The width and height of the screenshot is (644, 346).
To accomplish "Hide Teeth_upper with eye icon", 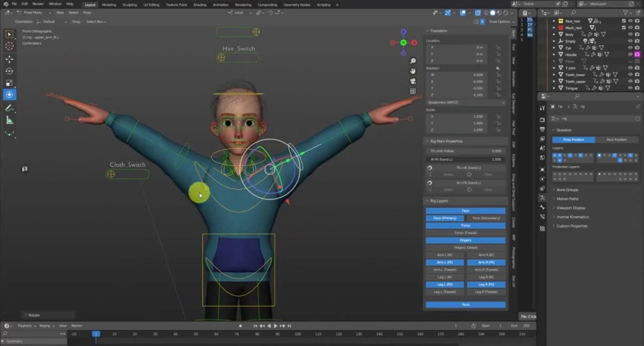I will point(630,82).
